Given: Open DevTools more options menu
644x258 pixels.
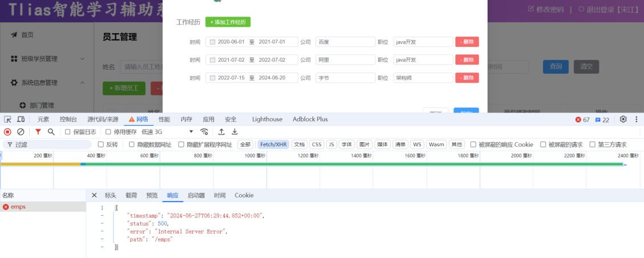Looking at the screenshot, I should pos(637,119).
